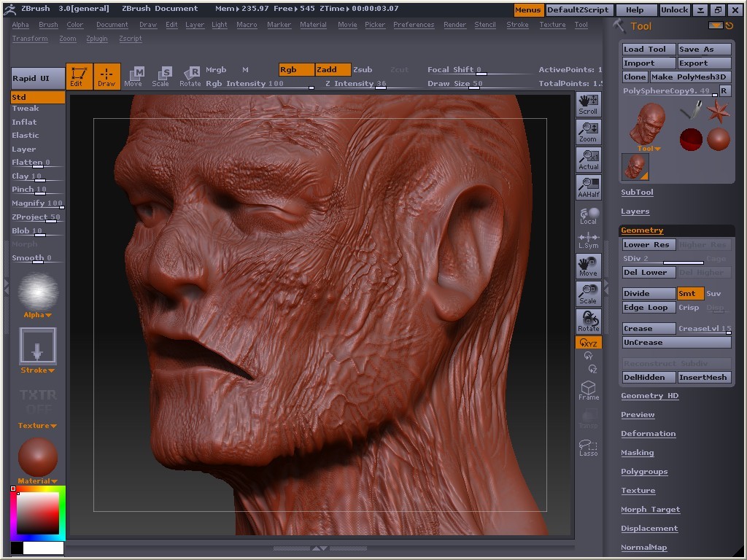Toggle the M material-only mode
This screenshot has height=560, width=747.
245,69
